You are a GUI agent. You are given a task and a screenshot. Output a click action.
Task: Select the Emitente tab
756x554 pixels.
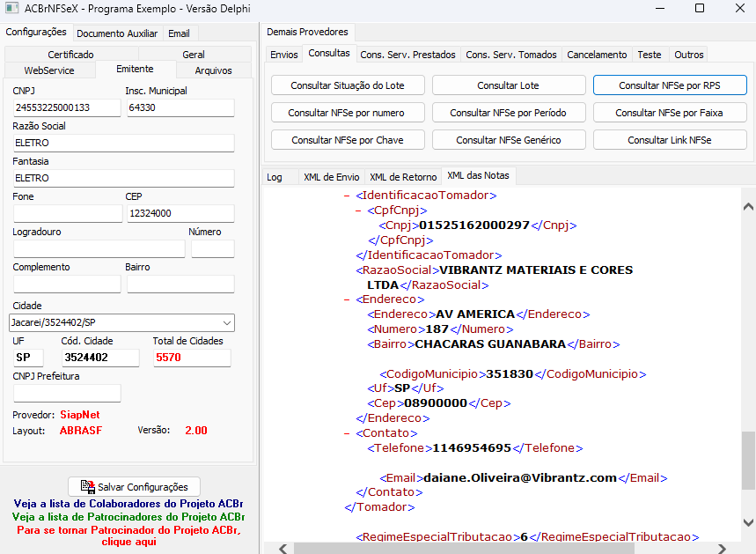tap(135, 69)
